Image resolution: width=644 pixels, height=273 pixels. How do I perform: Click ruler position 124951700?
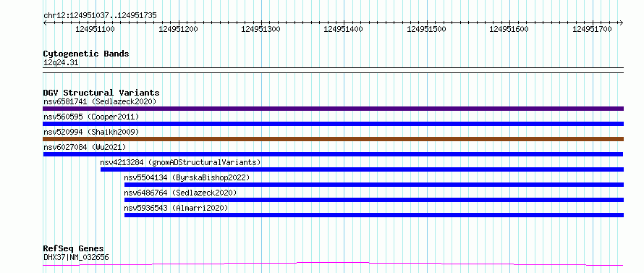592,29
